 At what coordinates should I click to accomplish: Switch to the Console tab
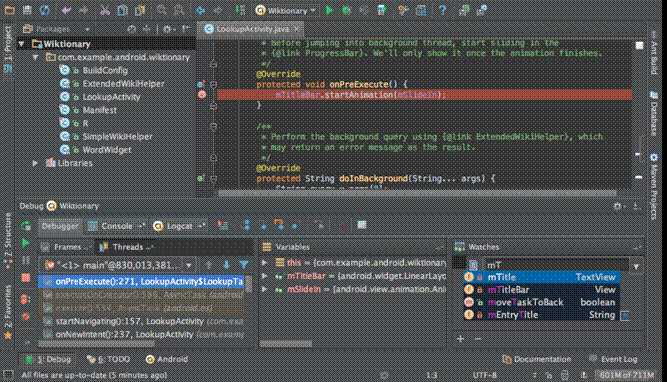[x=116, y=226]
